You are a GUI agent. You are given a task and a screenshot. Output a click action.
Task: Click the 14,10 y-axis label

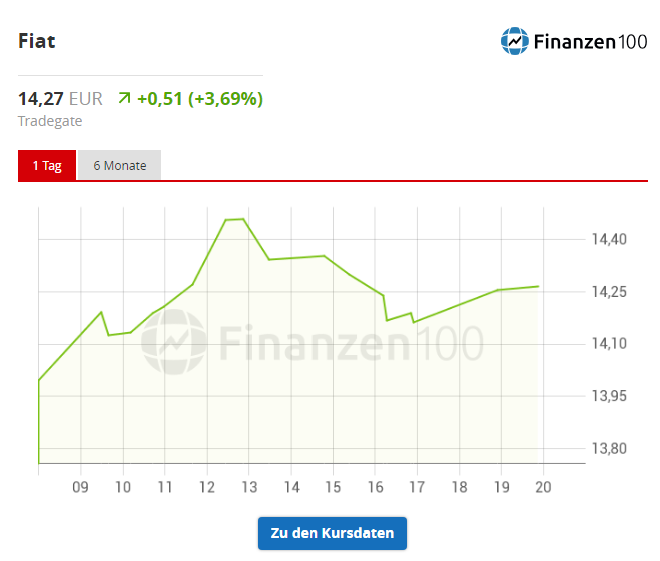click(608, 344)
